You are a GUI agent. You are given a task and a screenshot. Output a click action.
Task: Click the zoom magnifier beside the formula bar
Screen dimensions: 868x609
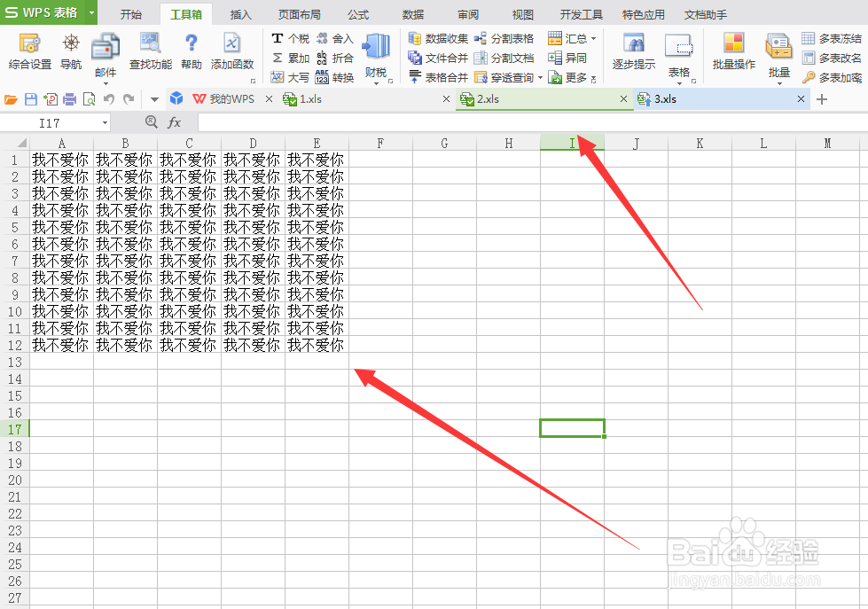tap(151, 121)
